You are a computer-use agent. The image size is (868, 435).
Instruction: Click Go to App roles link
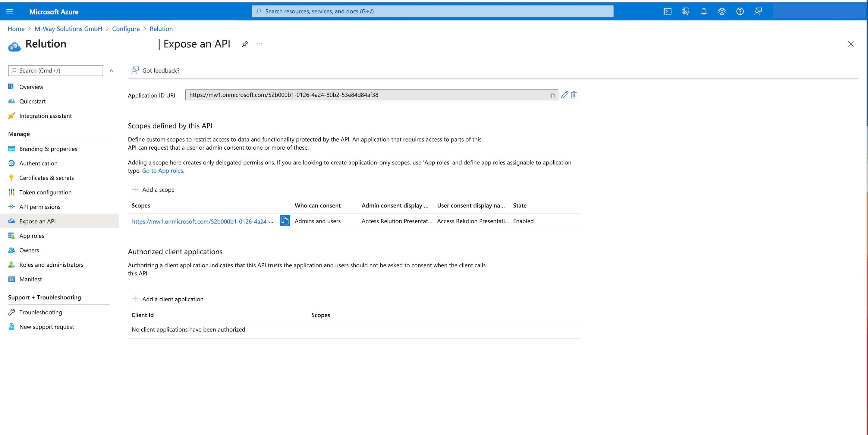click(x=163, y=171)
